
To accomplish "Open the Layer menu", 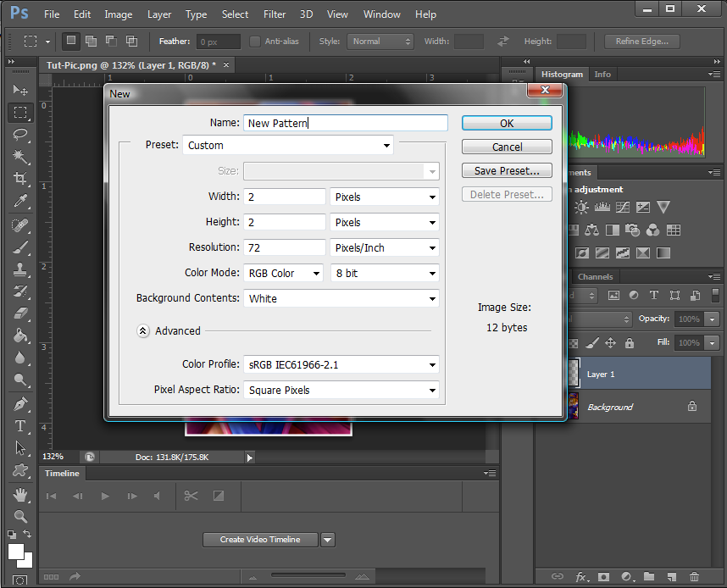I will [159, 14].
